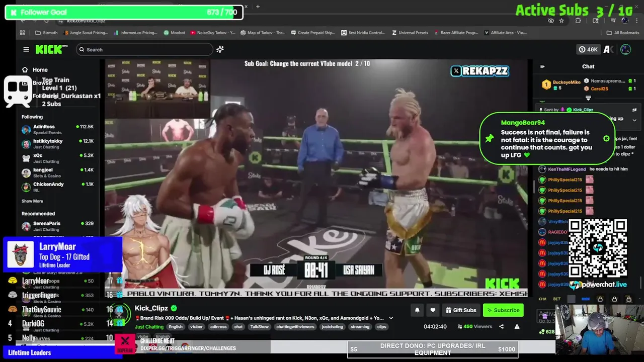
Task: Select the TalkShow tag
Action: (x=259, y=327)
